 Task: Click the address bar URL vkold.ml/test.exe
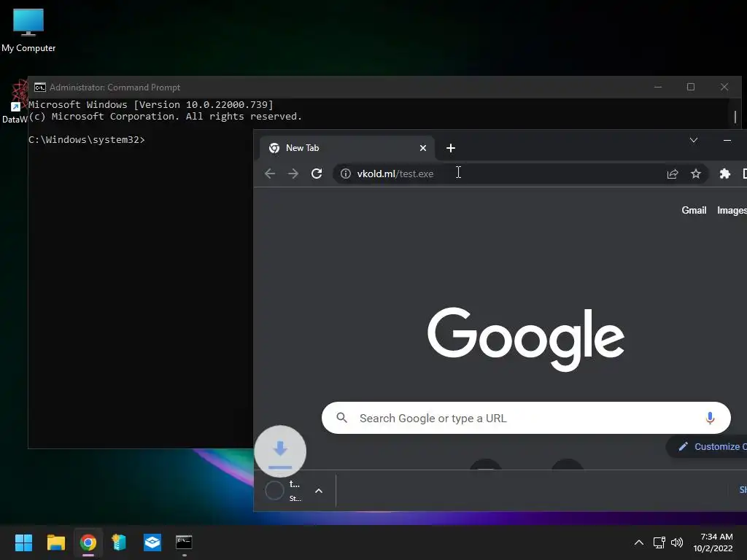(395, 174)
